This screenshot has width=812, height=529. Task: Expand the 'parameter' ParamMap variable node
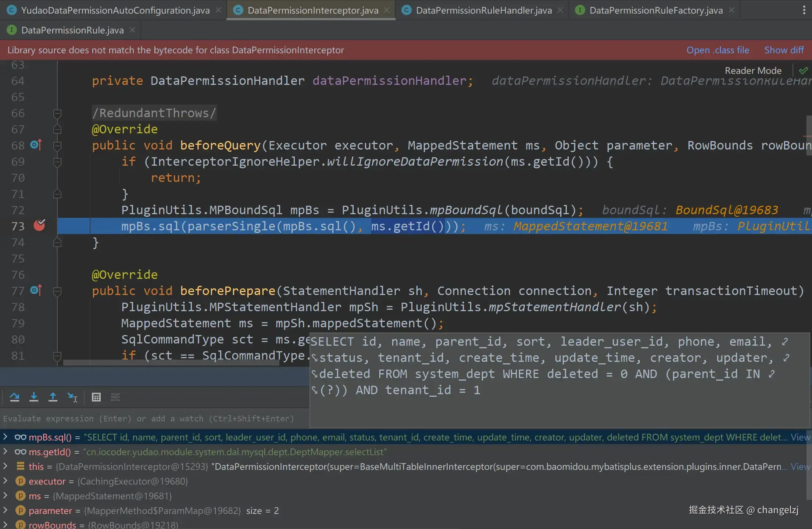coord(5,510)
